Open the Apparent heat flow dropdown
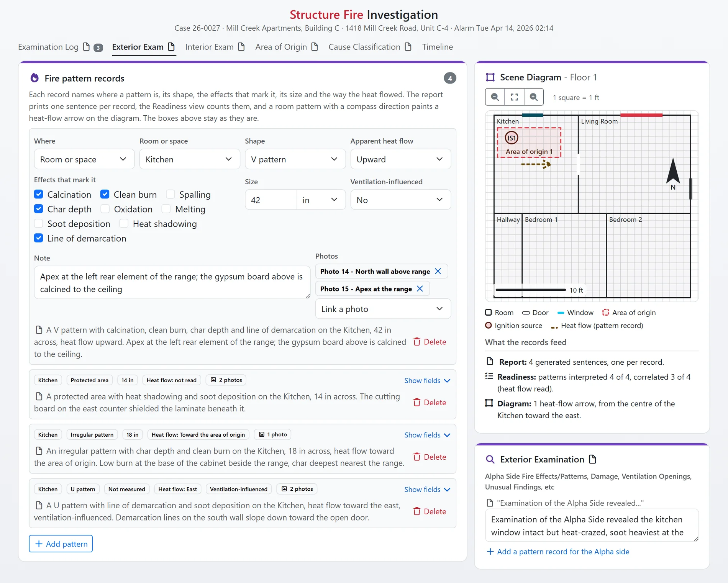The width and height of the screenshot is (728, 583). click(x=400, y=159)
